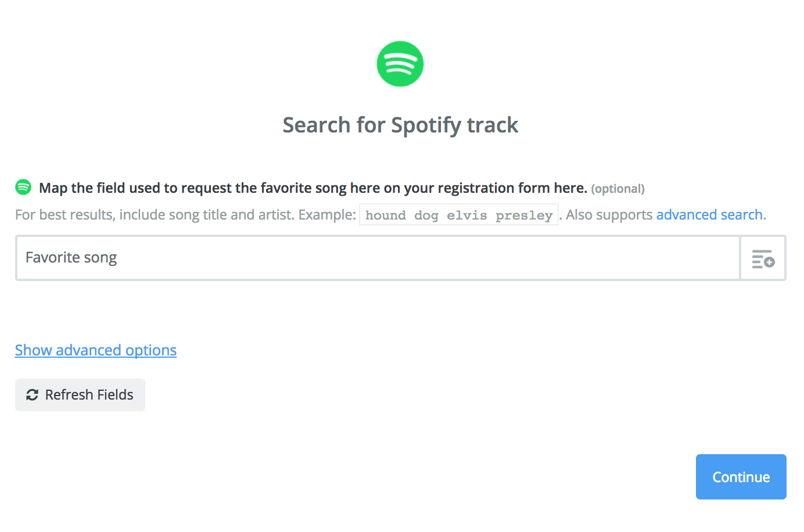Image resolution: width=804 pixels, height=532 pixels.
Task: Show advanced options
Action: 96,350
